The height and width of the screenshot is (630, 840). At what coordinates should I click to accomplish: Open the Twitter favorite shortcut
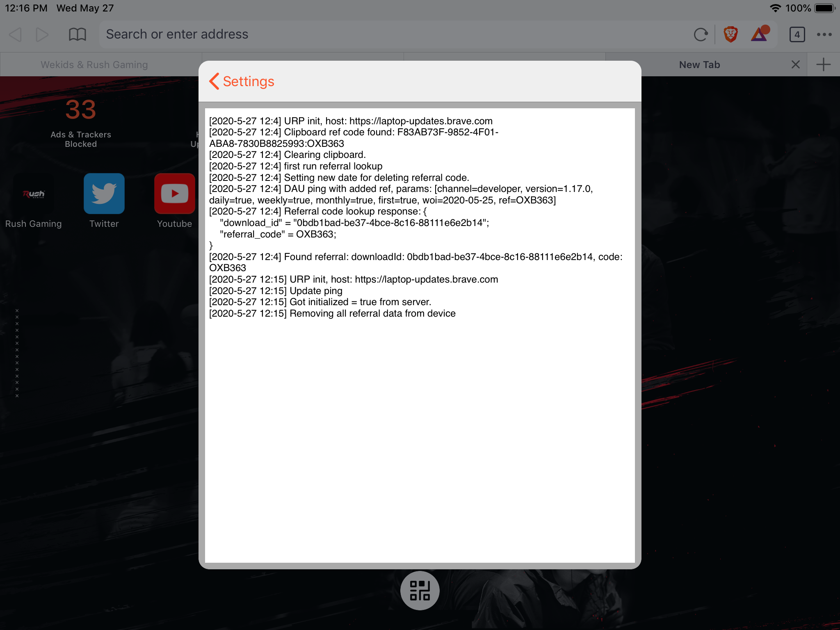pos(104,194)
